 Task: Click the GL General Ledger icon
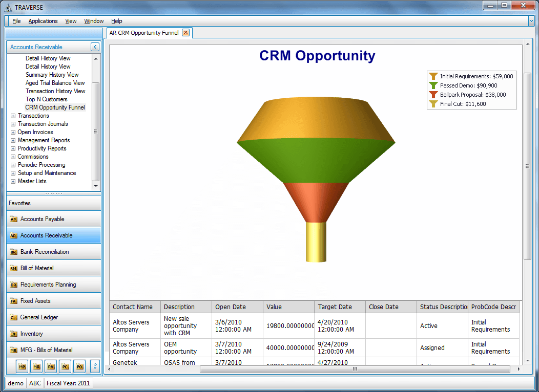[13, 317]
